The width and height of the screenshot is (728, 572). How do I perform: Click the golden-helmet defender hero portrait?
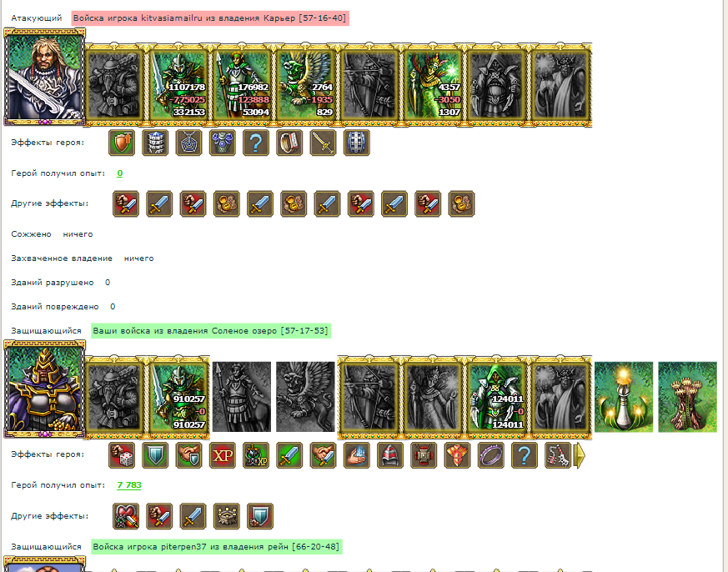pos(44,389)
